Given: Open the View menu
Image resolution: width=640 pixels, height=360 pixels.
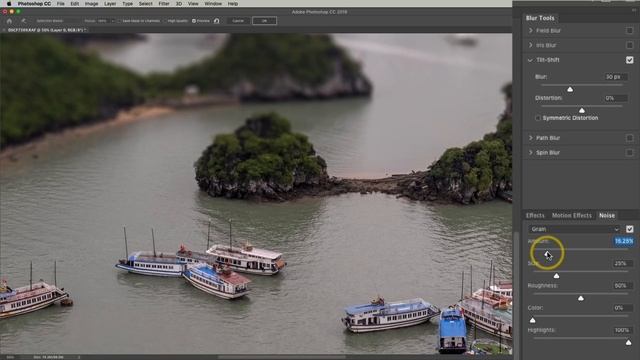Looking at the screenshot, I should click(x=193, y=4).
